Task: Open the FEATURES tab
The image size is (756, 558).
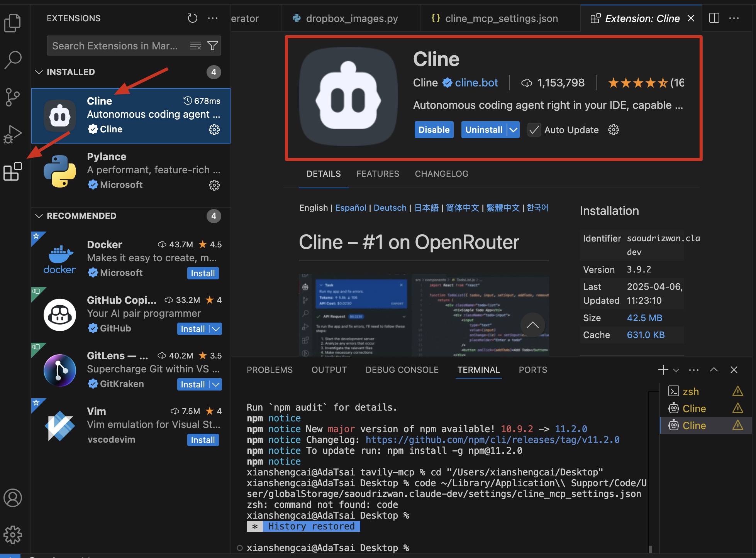Action: pos(378,174)
